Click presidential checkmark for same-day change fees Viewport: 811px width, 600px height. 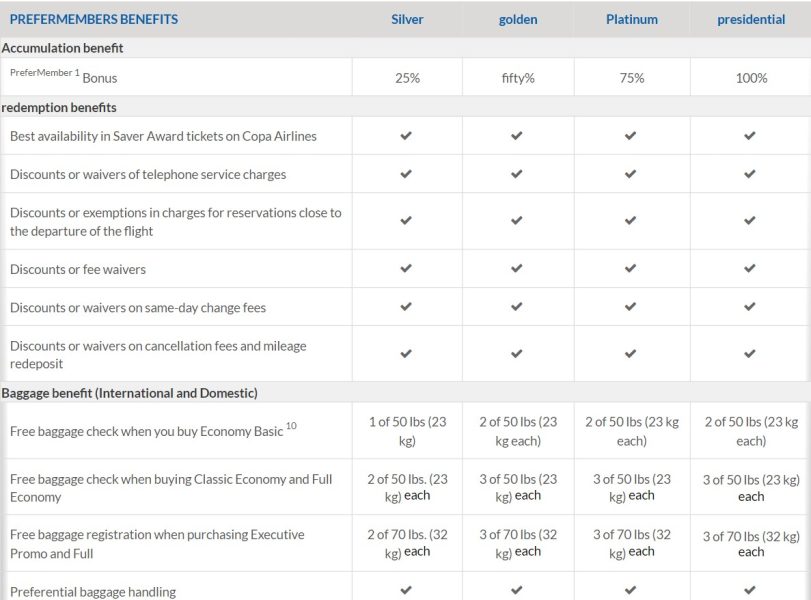click(x=750, y=307)
